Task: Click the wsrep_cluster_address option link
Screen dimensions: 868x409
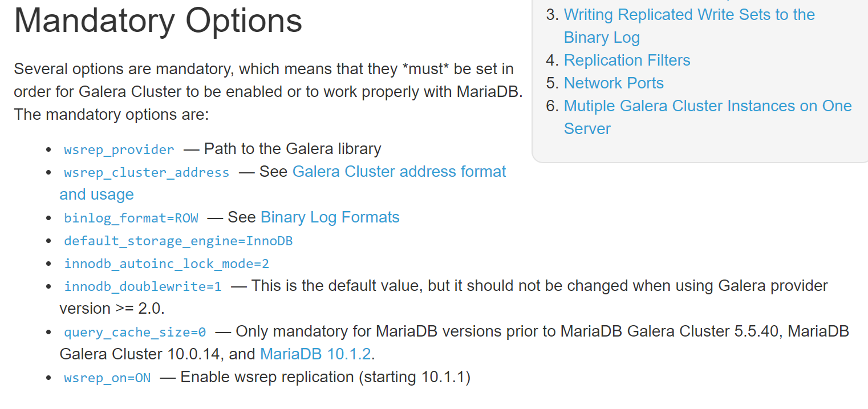Action: (x=147, y=172)
